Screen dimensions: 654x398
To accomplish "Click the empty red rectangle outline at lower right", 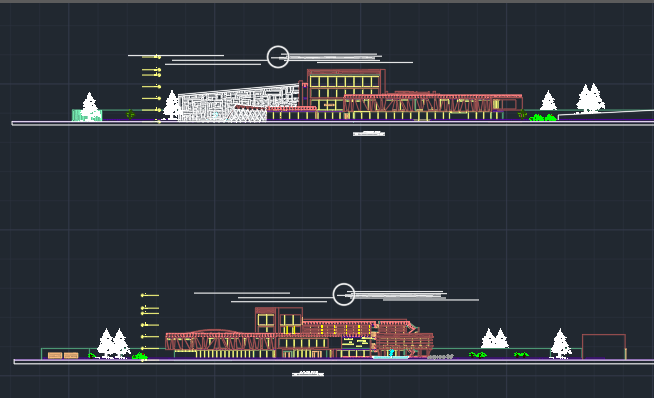I will [604, 346].
